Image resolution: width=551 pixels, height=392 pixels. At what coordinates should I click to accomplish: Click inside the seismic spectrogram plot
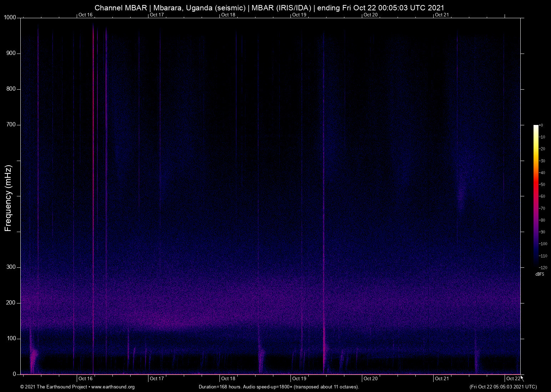(x=271, y=196)
